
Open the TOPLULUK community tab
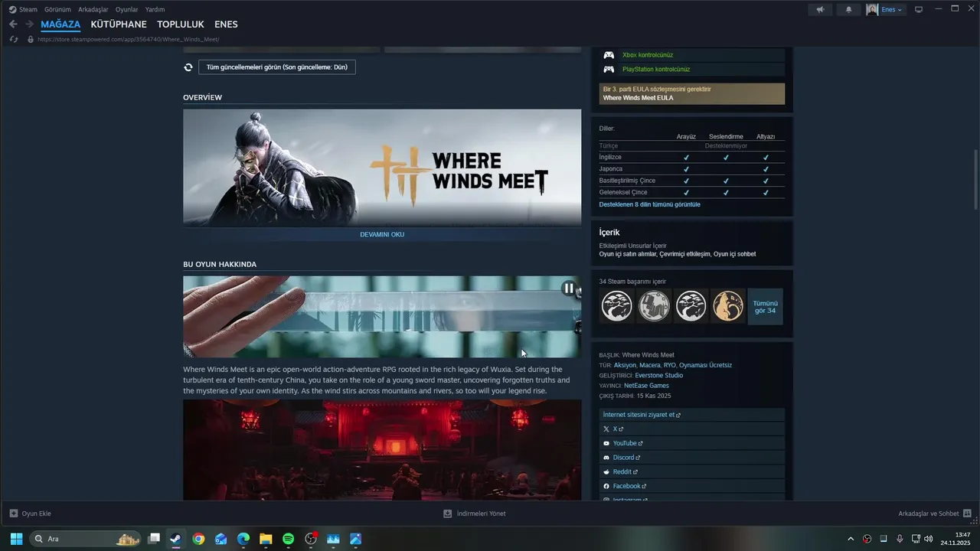tap(181, 24)
